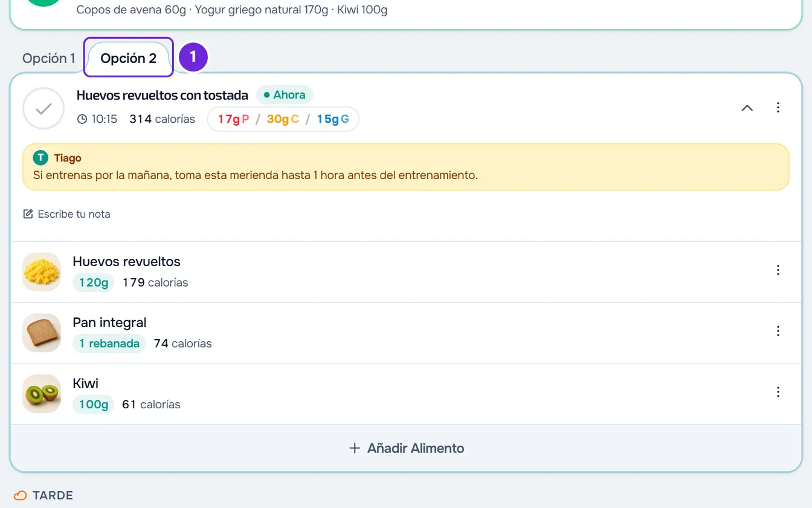This screenshot has height=508, width=812.
Task: Click the 120g quantity badge
Action: coord(93,282)
